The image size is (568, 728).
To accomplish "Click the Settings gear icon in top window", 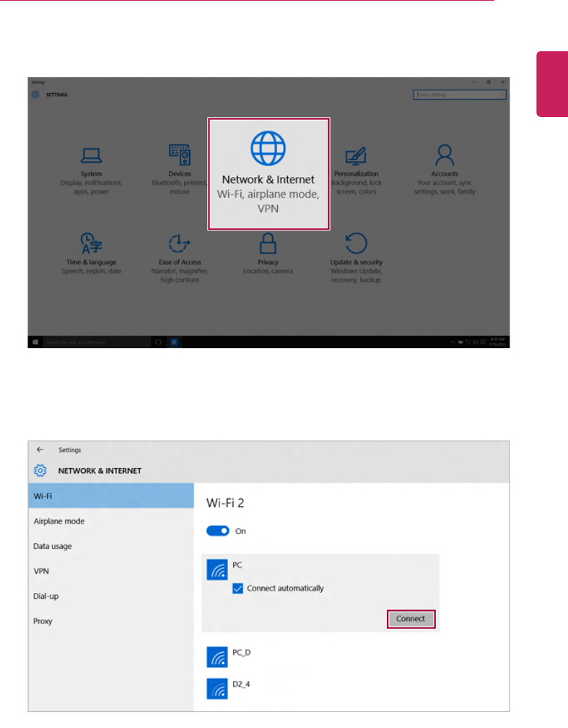I will pyautogui.click(x=36, y=95).
